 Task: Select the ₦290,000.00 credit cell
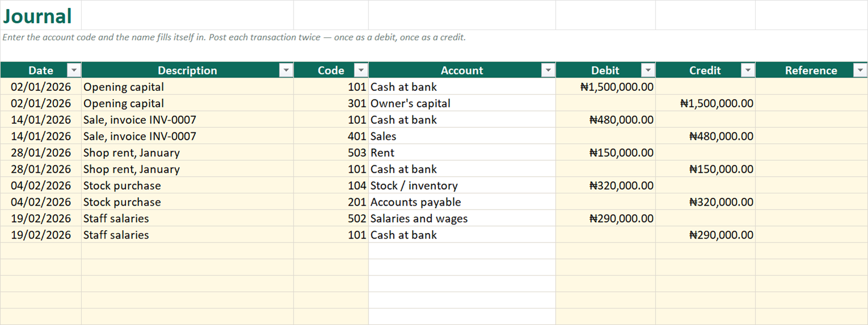click(706, 235)
